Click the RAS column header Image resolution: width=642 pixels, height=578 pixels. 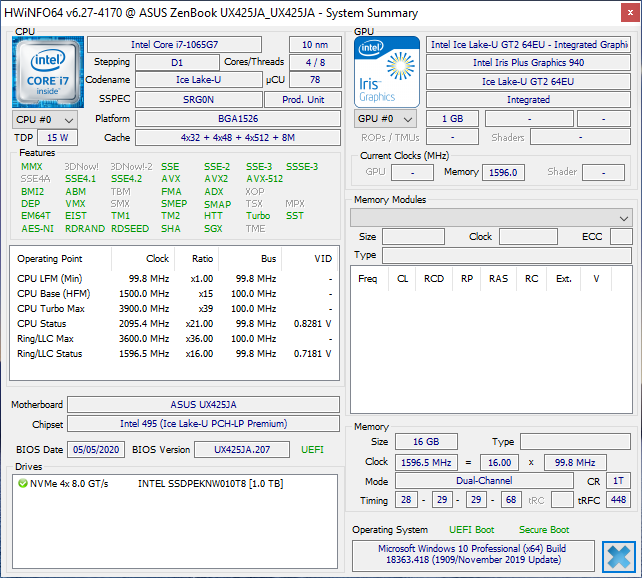(x=498, y=279)
